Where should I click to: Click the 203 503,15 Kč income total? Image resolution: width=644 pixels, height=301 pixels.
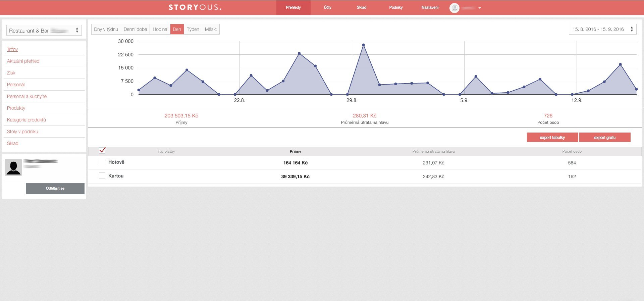[181, 115]
